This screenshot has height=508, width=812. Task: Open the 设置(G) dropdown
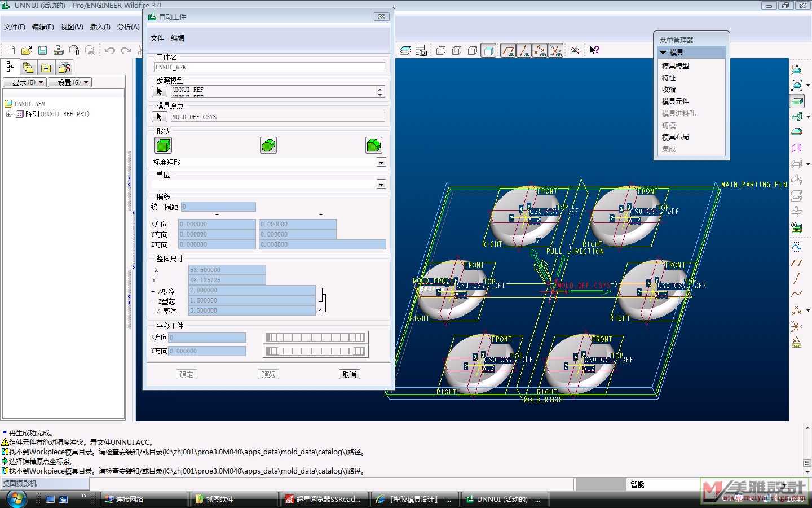[70, 82]
